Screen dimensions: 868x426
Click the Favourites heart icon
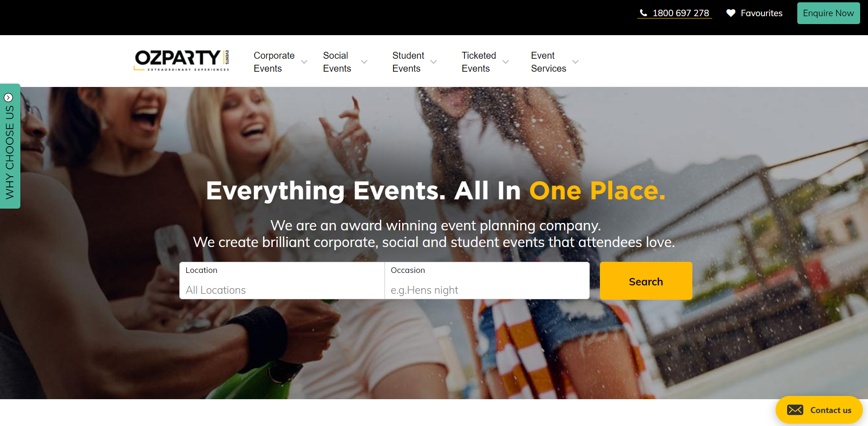point(731,13)
